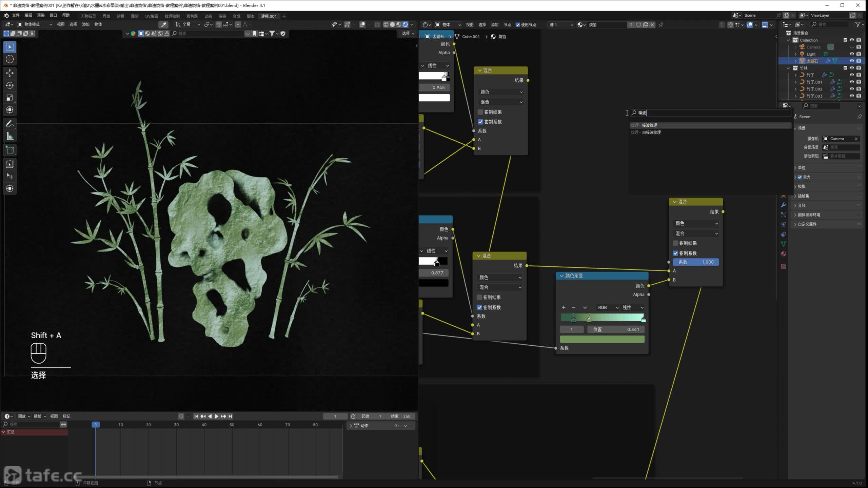Select the Move tool

[x=9, y=73]
